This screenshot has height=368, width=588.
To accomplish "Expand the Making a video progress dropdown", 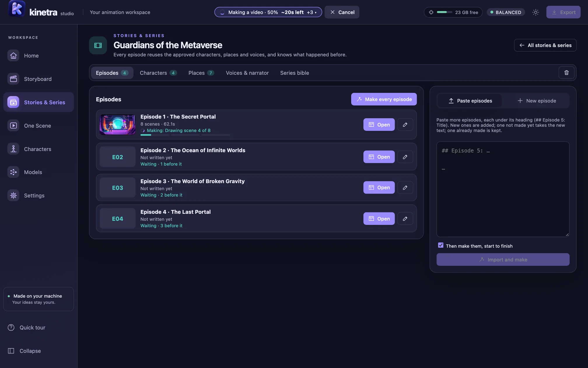I will click(x=268, y=12).
